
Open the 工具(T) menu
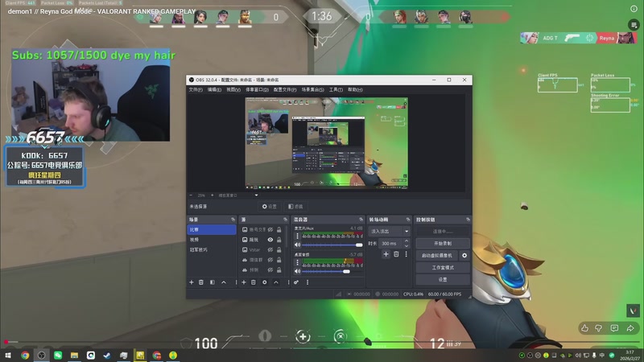[x=336, y=89]
